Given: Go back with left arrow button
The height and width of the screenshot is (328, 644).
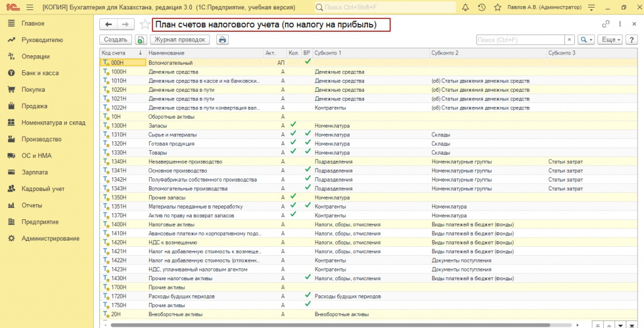Looking at the screenshot, I should point(108,25).
